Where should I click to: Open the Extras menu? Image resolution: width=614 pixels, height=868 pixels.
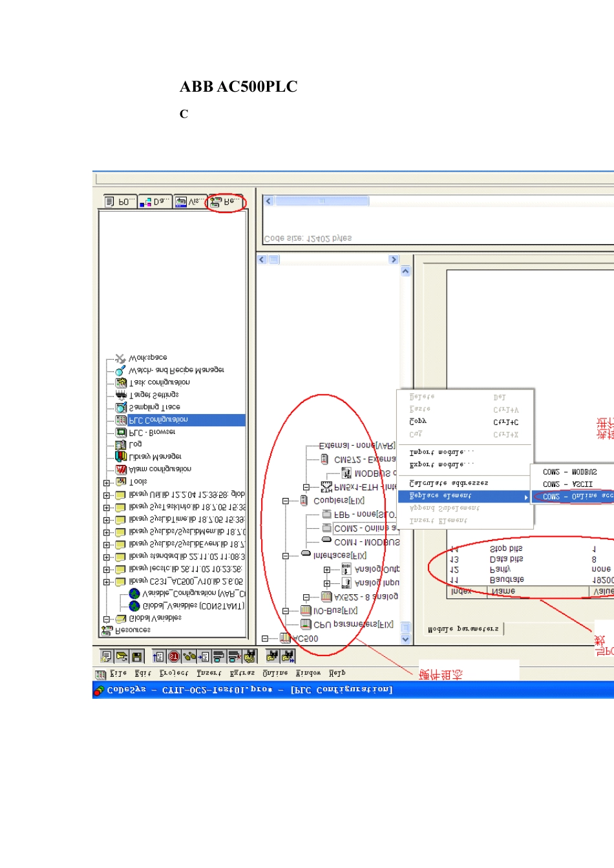tap(242, 674)
